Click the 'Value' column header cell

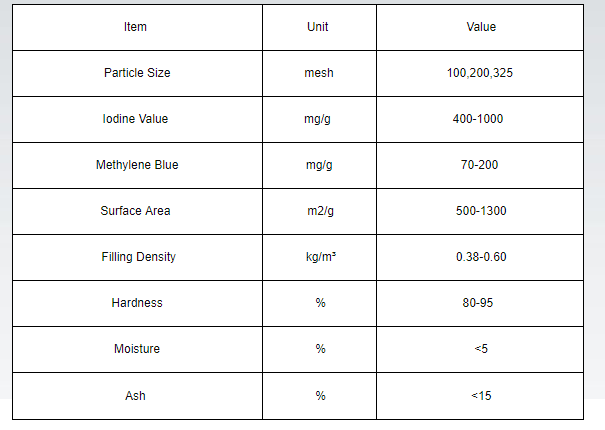pos(481,27)
